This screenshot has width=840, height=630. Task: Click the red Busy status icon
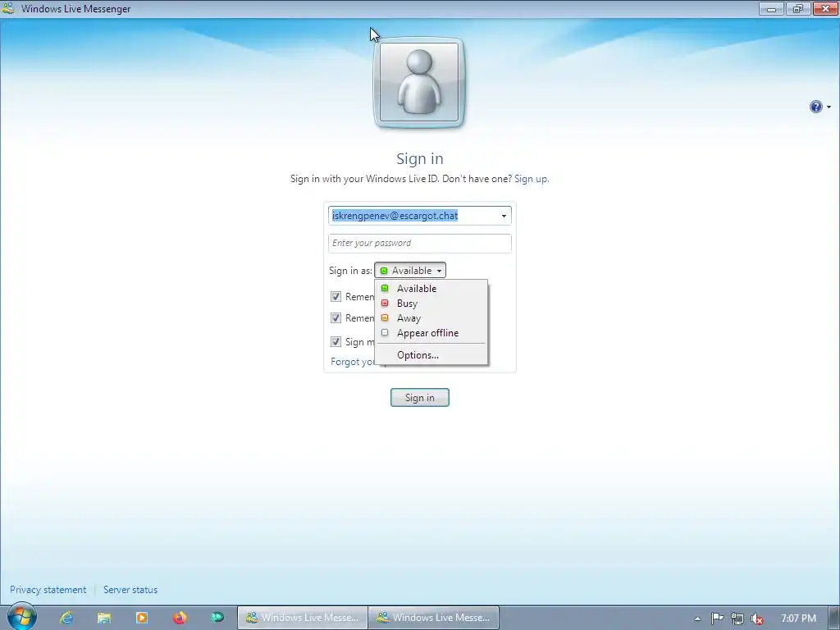click(385, 304)
